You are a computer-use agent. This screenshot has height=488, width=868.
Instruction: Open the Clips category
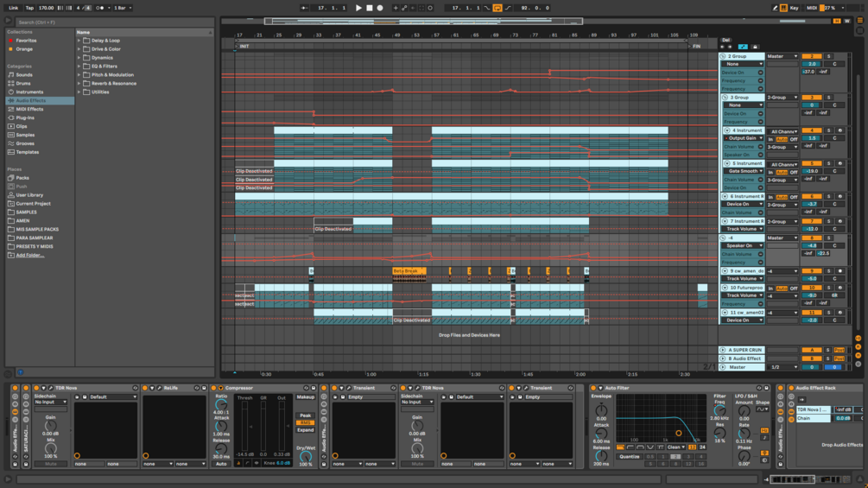(21, 126)
